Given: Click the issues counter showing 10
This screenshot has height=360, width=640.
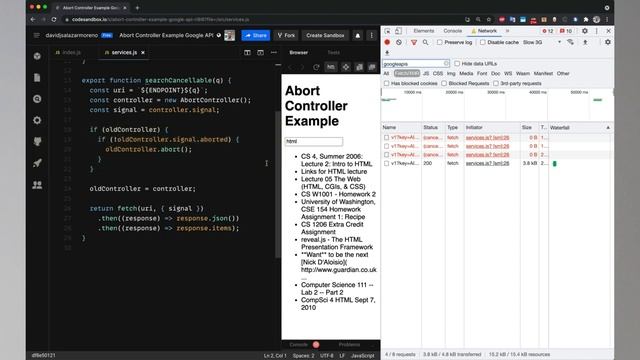Looking at the screenshot, I should coord(566,31).
